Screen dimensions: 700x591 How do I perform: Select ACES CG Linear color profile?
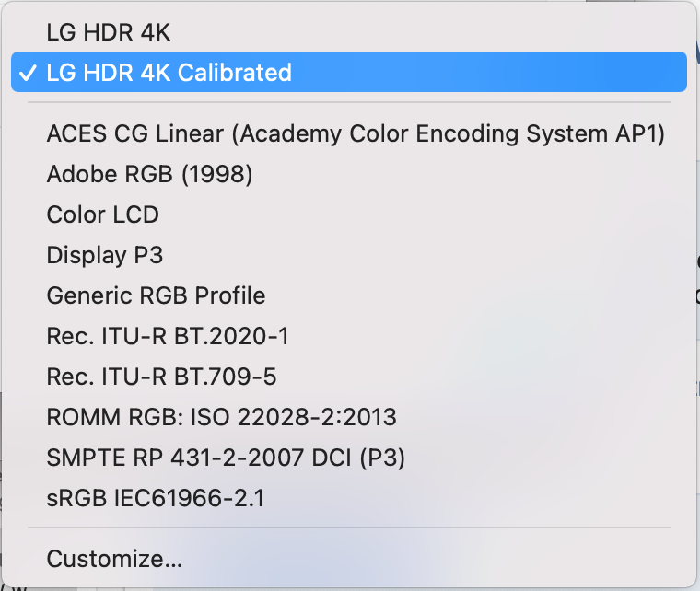pos(356,134)
